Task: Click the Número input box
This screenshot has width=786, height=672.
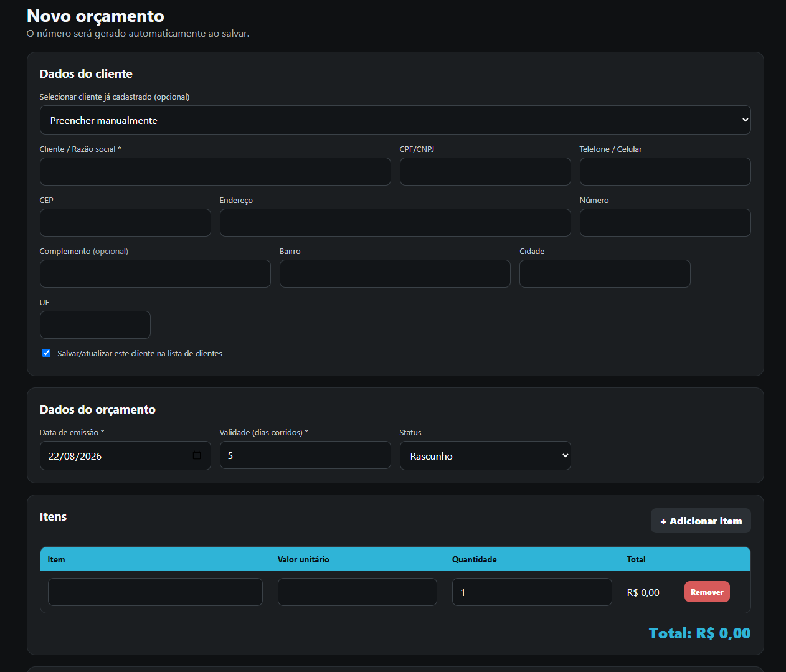Action: pos(665,222)
